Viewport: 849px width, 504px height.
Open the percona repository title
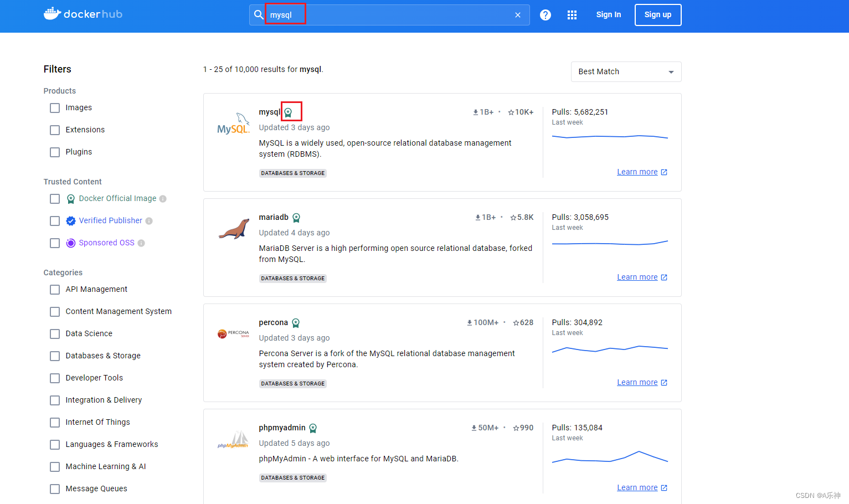click(274, 322)
